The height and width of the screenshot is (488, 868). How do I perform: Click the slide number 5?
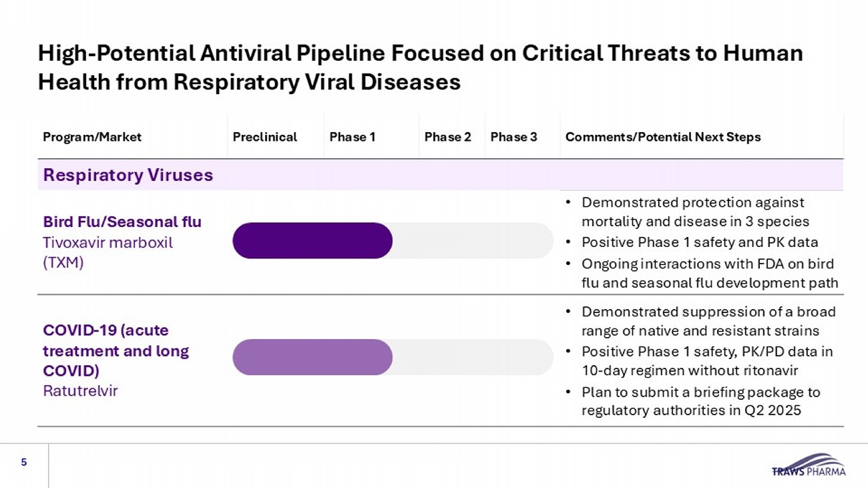(24, 462)
